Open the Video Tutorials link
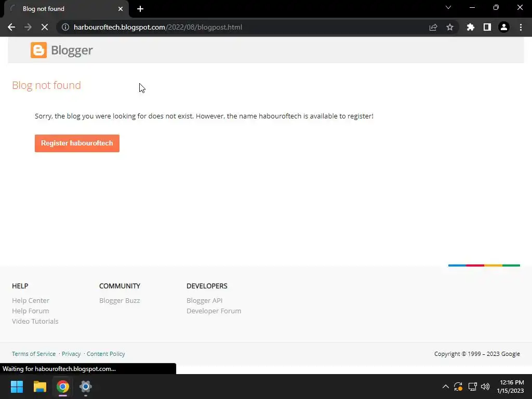 [35, 321]
